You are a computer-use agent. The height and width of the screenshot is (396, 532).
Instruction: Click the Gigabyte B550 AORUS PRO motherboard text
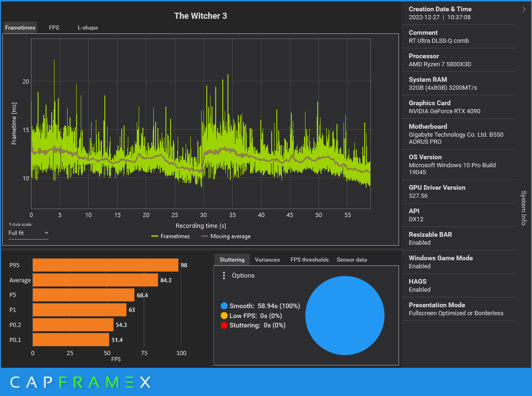coord(456,138)
